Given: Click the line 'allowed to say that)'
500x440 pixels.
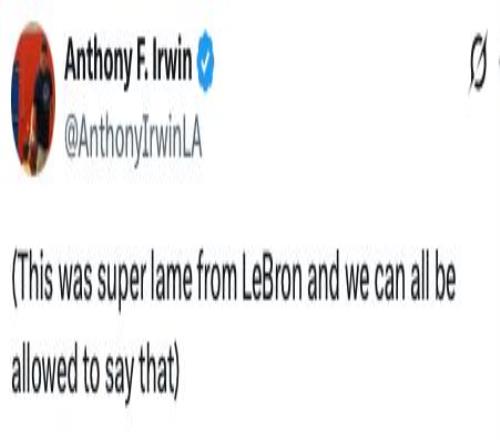Looking at the screenshot, I should (x=96, y=372).
